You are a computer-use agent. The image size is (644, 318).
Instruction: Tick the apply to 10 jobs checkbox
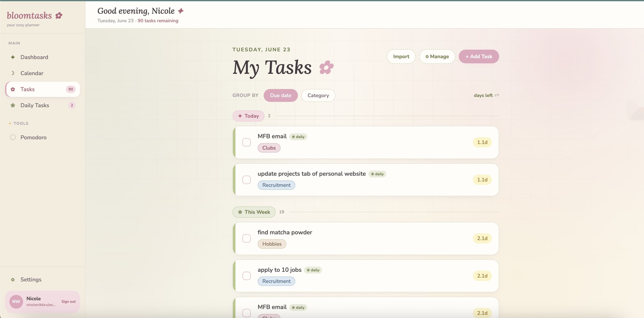[247, 276]
